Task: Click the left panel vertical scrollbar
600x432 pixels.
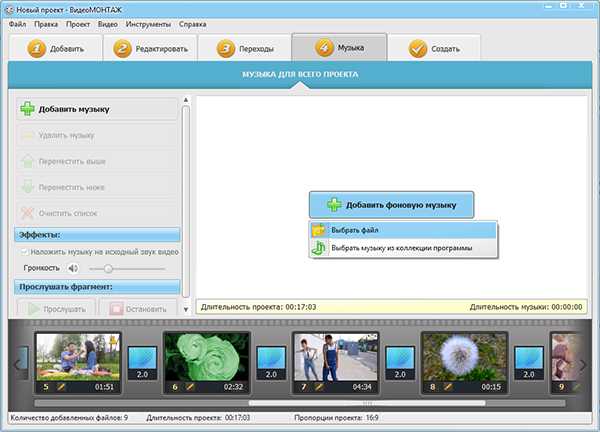Action: [x=186, y=202]
